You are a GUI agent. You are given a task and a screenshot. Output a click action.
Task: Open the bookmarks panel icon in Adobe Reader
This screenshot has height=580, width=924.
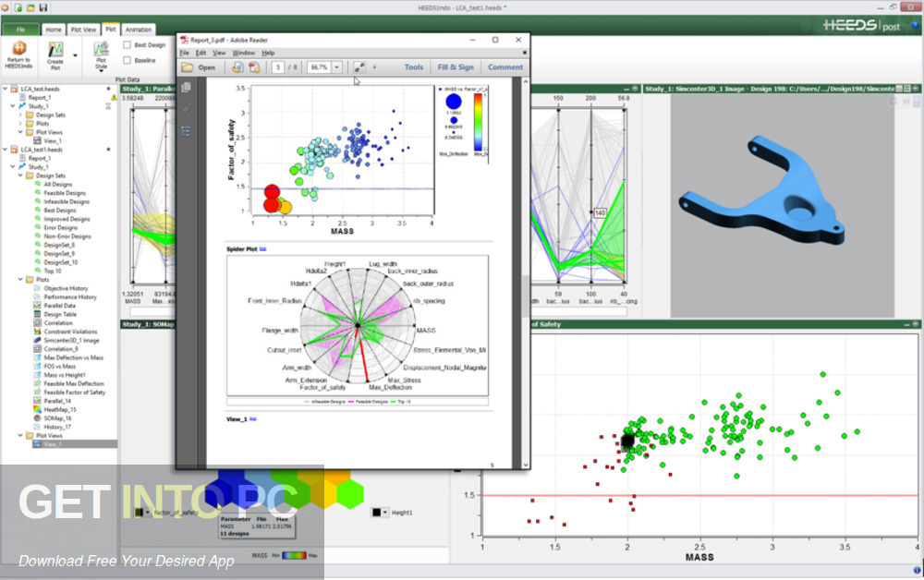(x=187, y=131)
